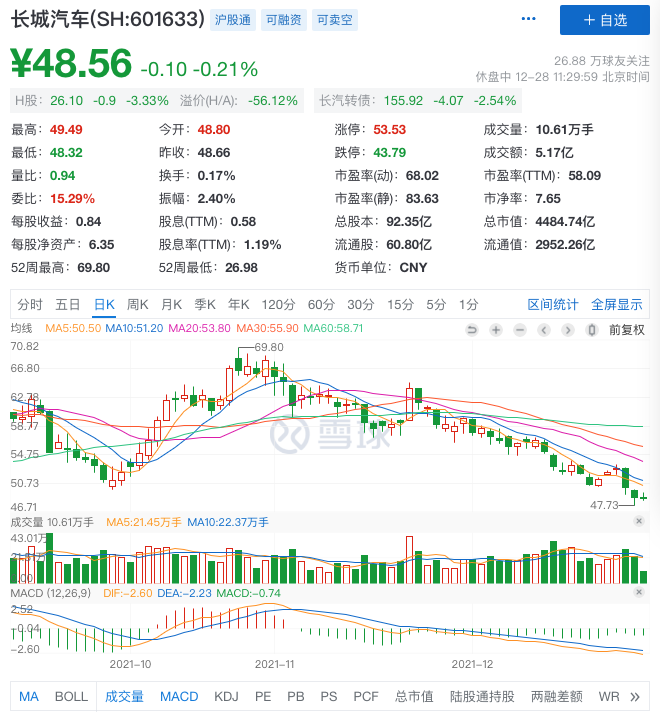Click the 2021-11 date axis label
Image resolution: width=660 pixels, height=716 pixels.
click(275, 664)
